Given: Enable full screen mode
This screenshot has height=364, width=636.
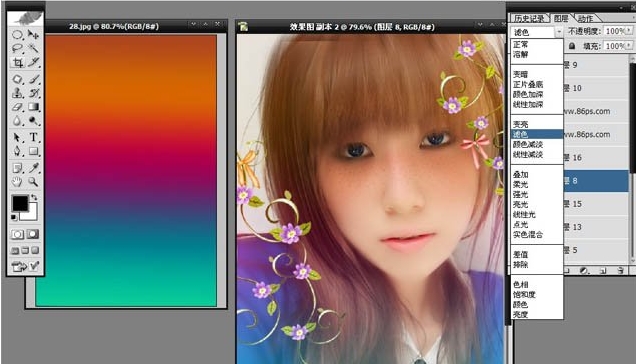Looking at the screenshot, I should 35,250.
